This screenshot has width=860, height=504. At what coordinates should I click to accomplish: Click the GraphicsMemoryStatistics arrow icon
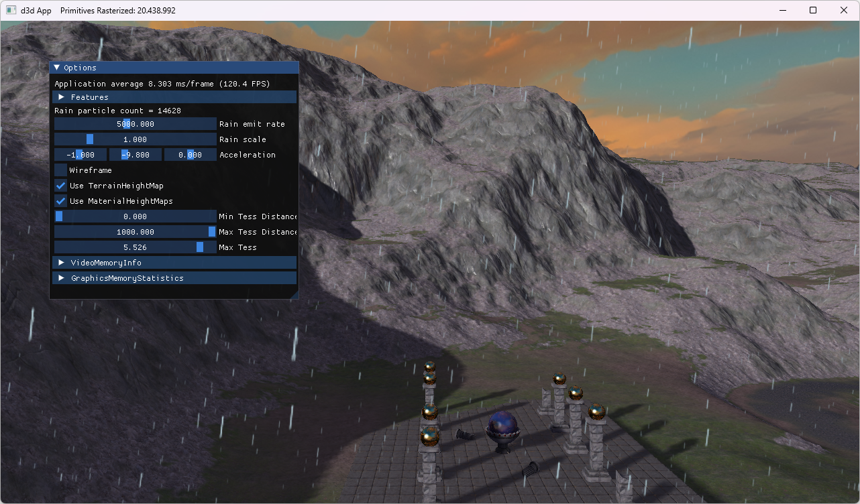pos(60,277)
